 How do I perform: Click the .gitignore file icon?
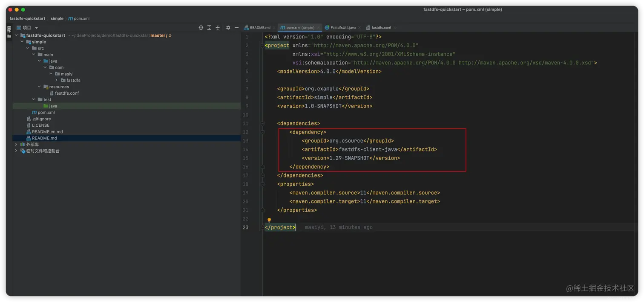pos(29,119)
